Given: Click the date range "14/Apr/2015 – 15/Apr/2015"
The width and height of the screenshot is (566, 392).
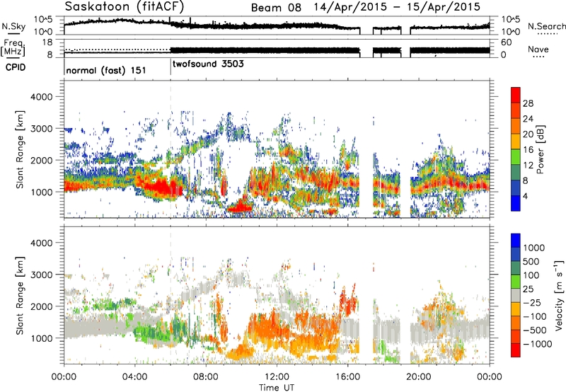Looking at the screenshot, I should (x=397, y=7).
